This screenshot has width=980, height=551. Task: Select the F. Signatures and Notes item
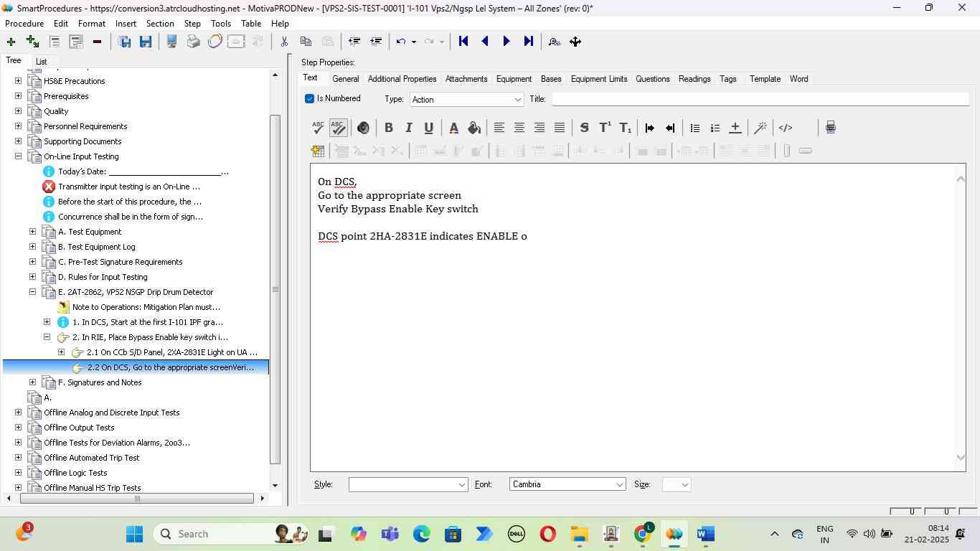(100, 382)
